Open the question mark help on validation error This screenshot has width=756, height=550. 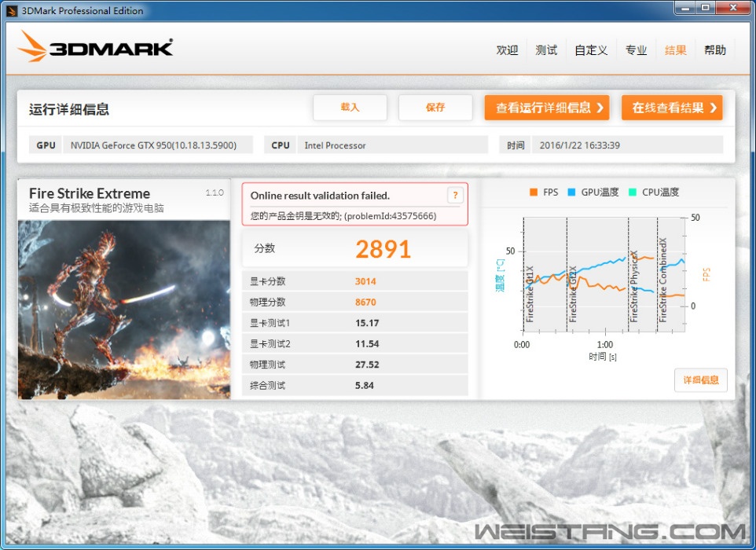(x=455, y=195)
